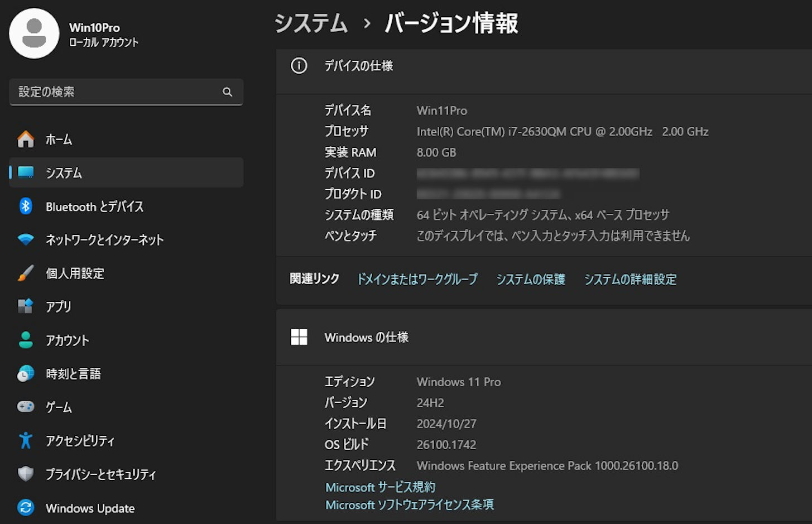Image resolution: width=812 pixels, height=524 pixels.
Task: Click the network Wi-Fi icon
Action: tap(26, 240)
